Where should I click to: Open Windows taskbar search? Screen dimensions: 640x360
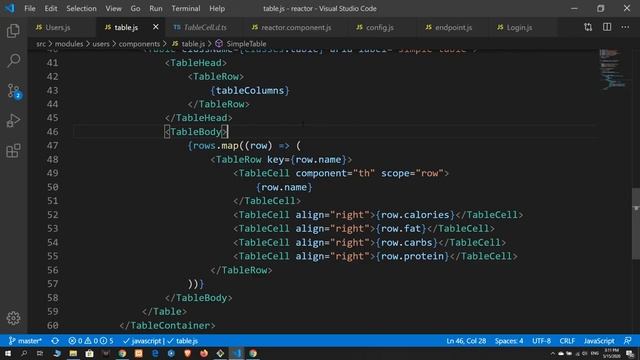(24, 353)
